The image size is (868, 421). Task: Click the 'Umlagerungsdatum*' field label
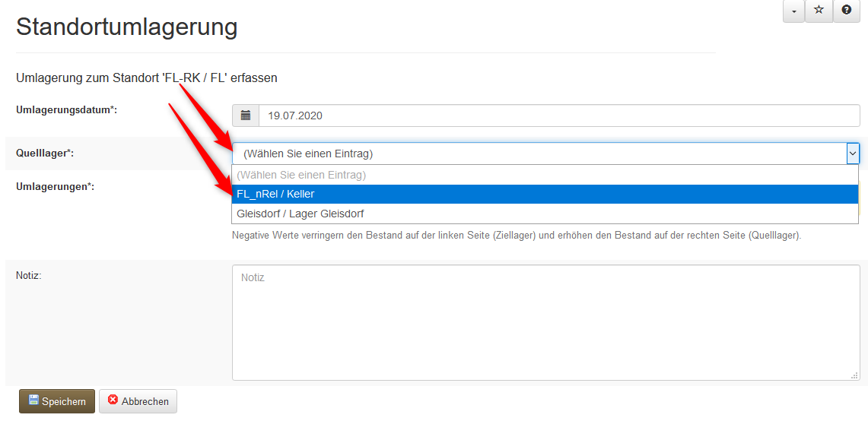(x=66, y=110)
